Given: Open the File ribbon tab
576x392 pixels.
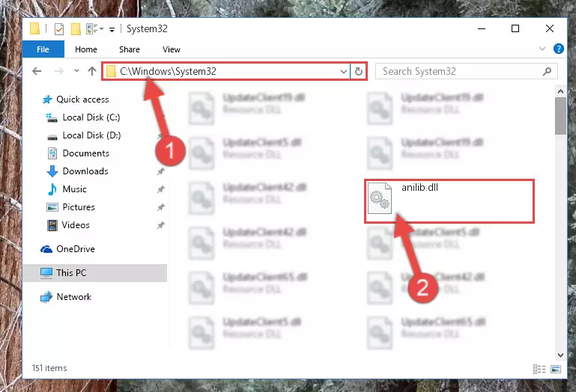Looking at the screenshot, I should click(43, 49).
